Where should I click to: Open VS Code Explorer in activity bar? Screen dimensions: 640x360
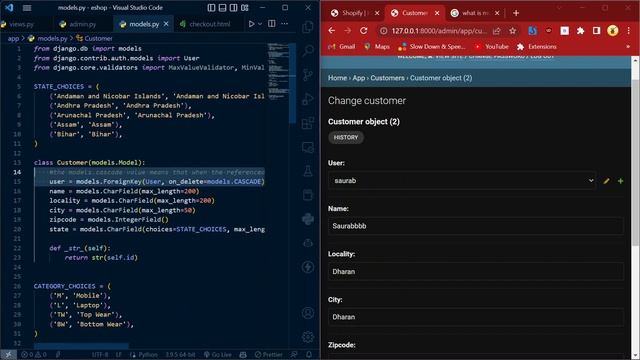click(x=308, y=27)
